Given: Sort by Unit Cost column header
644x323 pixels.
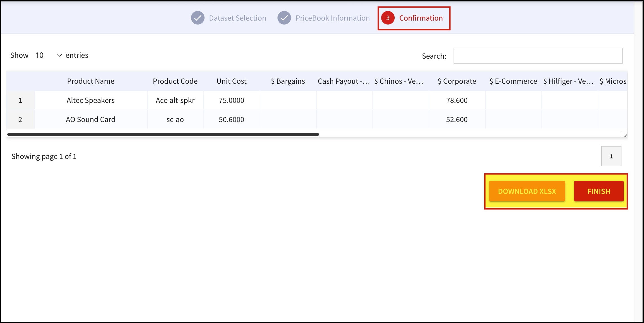Looking at the screenshot, I should [232, 81].
